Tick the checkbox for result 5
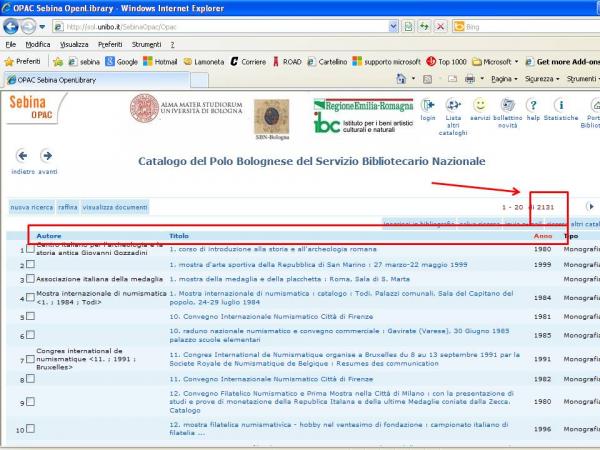Image resolution: width=600 pixels, height=450 pixels. [x=31, y=316]
